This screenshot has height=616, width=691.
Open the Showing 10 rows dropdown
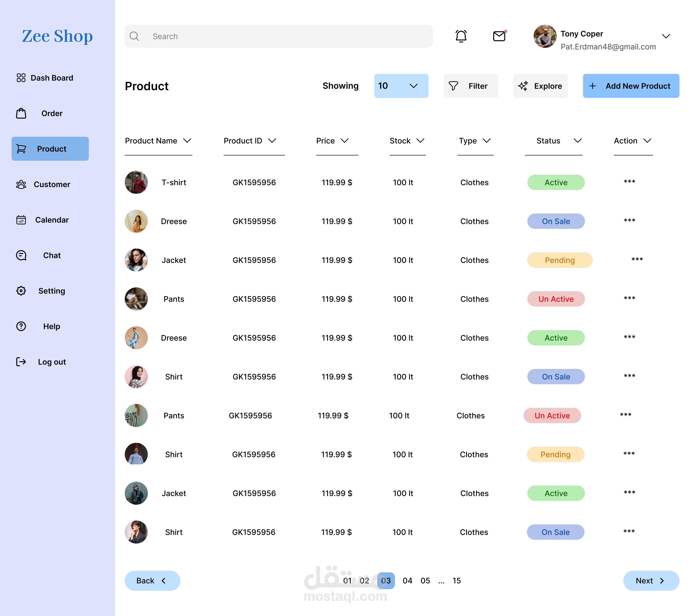click(401, 86)
